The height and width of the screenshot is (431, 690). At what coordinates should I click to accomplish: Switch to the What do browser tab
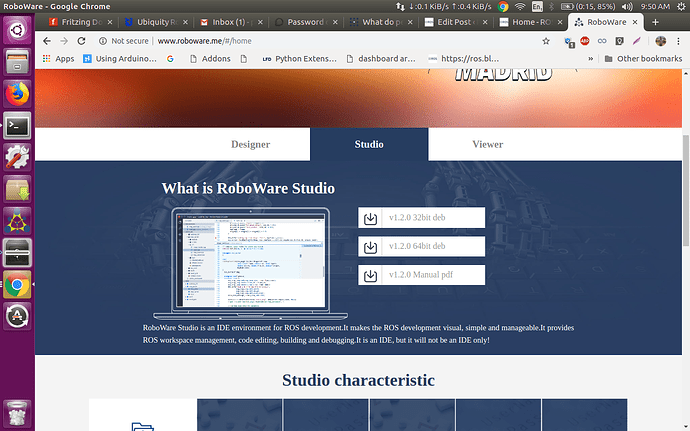point(381,22)
